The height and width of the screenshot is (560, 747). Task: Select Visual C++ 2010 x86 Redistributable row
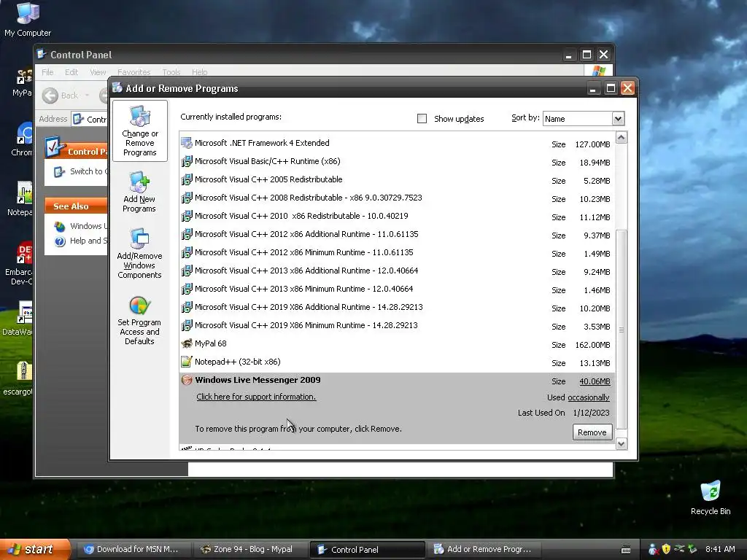(x=398, y=216)
